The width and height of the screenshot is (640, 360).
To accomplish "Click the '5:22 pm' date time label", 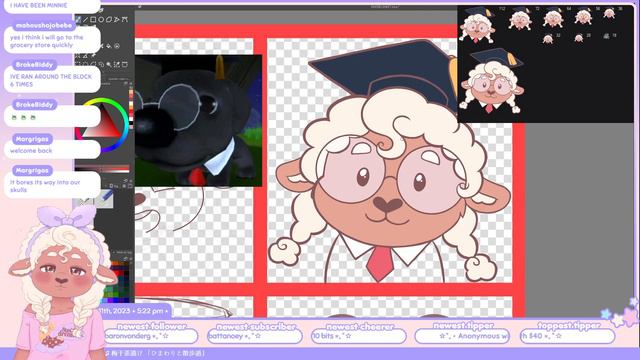I will 150,311.
